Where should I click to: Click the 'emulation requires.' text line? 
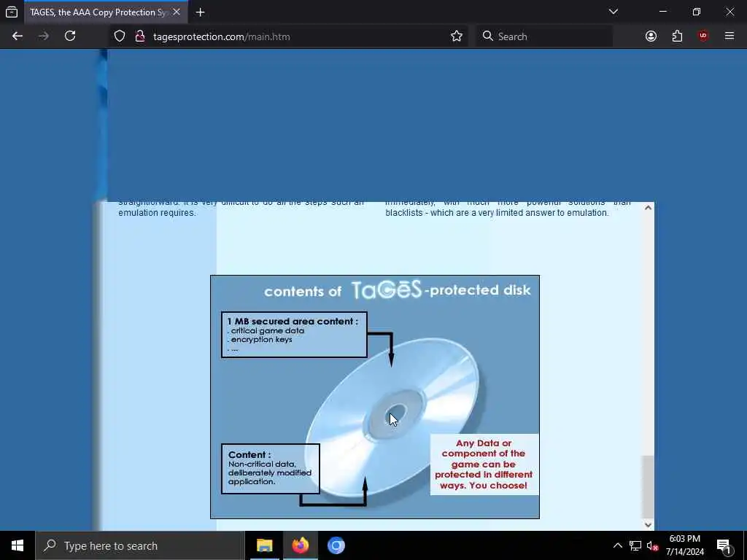[158, 213]
